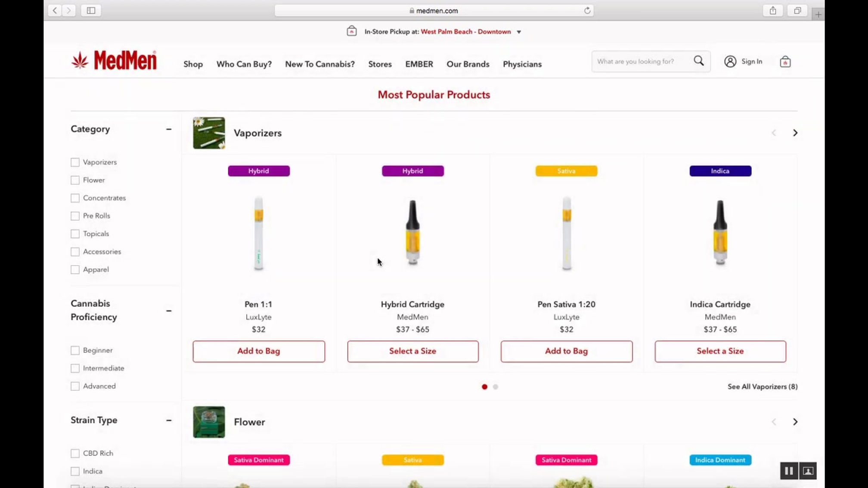Check the Beginner proficiency filter
Image resolution: width=868 pixels, height=488 pixels.
click(x=75, y=350)
